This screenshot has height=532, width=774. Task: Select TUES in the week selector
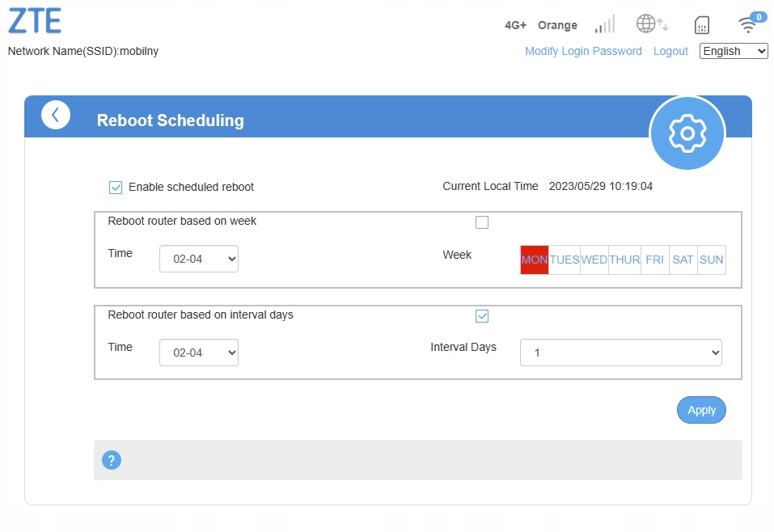pyautogui.click(x=565, y=260)
